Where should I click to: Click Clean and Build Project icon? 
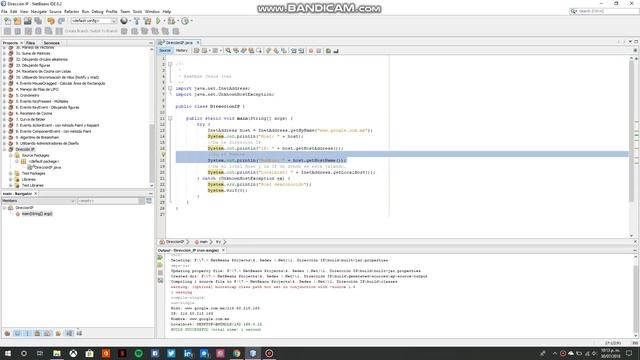coord(147,21)
